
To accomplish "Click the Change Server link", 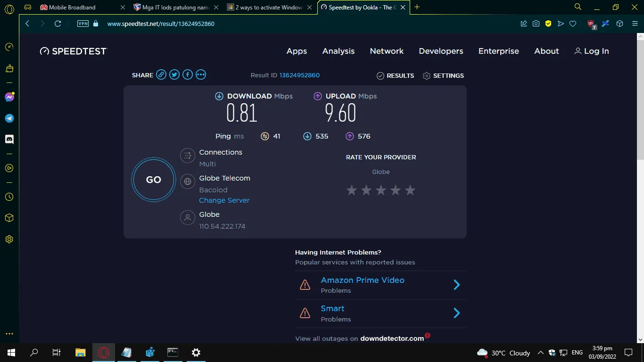I will coord(224,200).
